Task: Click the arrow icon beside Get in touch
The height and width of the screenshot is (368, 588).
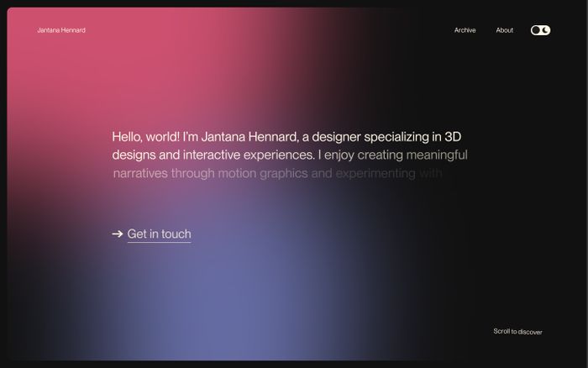Action: point(118,234)
